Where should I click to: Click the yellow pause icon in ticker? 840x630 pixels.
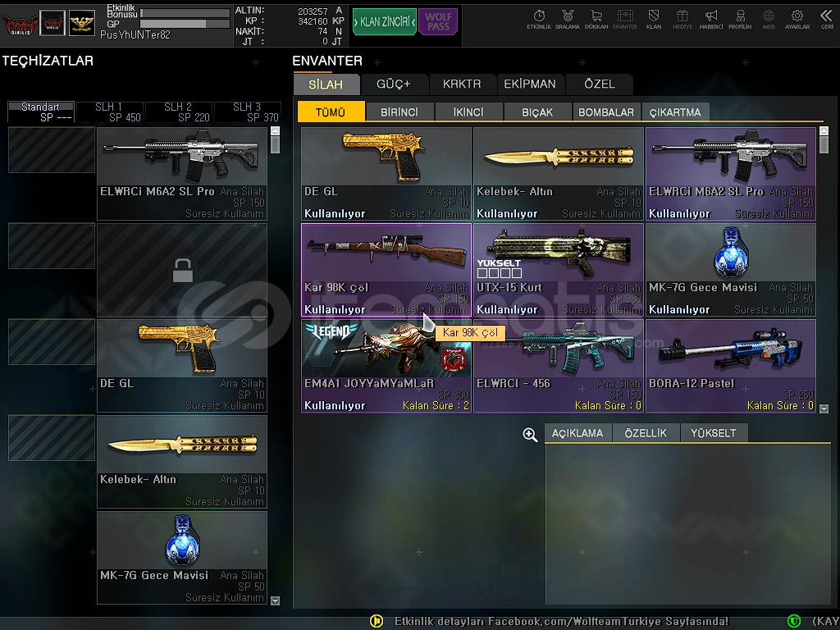coord(377,621)
